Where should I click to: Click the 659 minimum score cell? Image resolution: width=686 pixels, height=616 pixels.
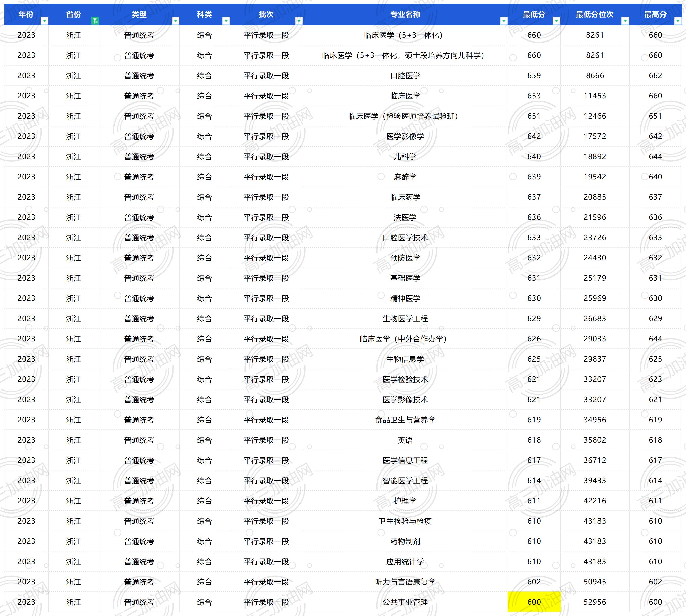534,76
